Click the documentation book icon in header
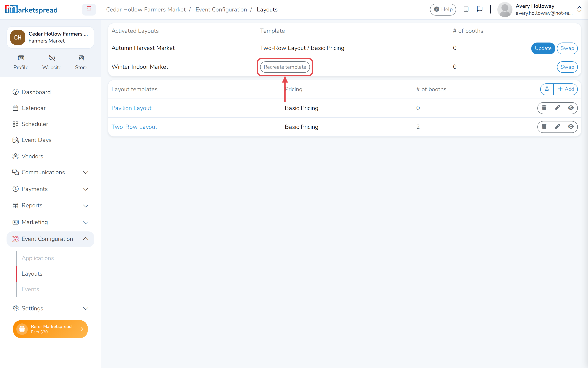Image resolution: width=588 pixels, height=368 pixels. [x=466, y=9]
